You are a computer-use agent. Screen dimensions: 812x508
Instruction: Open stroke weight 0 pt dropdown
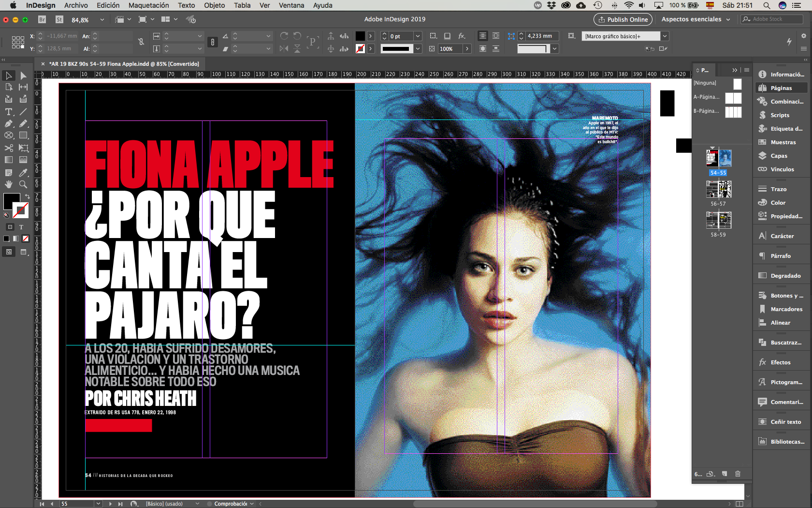pos(418,36)
